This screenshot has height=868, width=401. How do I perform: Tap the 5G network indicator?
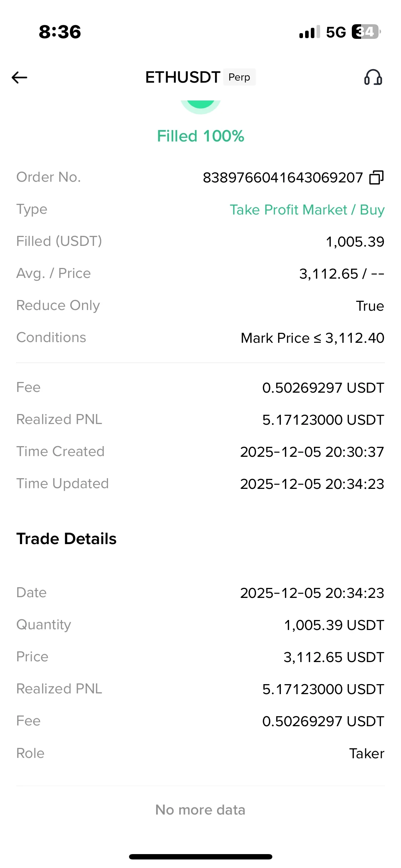pos(336,32)
